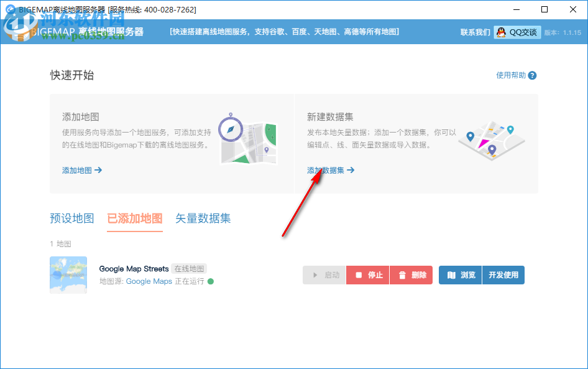The image size is (588, 369).
Task: Select the 已添加地图 tab
Action: click(134, 218)
